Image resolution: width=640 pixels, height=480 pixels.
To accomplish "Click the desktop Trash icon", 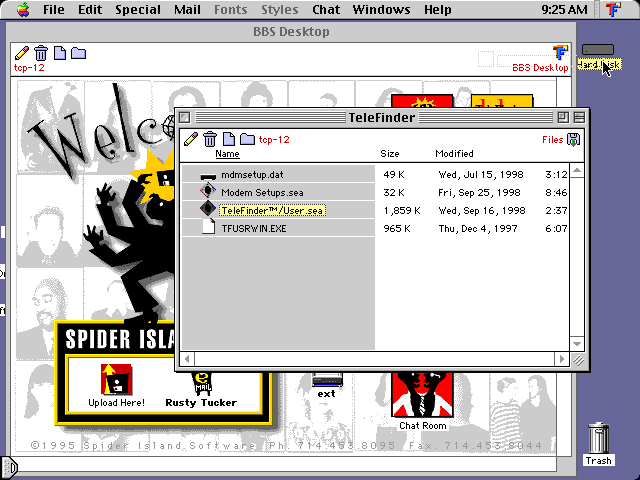I will pos(599,438).
